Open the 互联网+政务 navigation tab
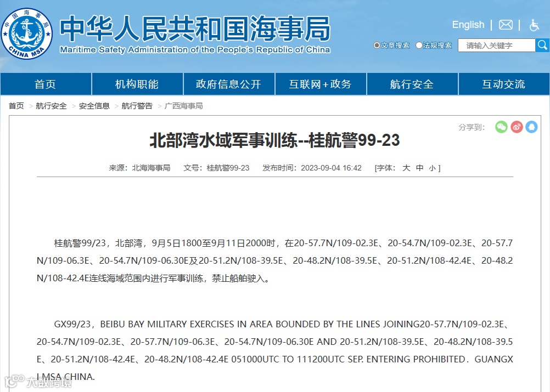550x392 pixels. pos(321,84)
